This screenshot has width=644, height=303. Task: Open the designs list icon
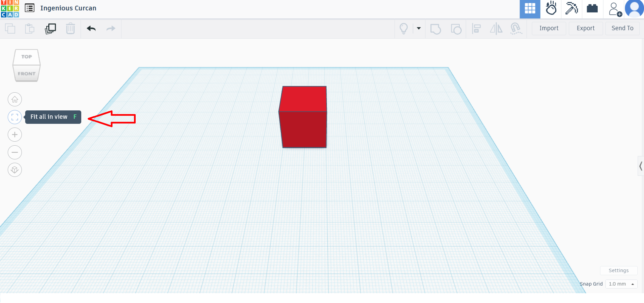pos(30,8)
